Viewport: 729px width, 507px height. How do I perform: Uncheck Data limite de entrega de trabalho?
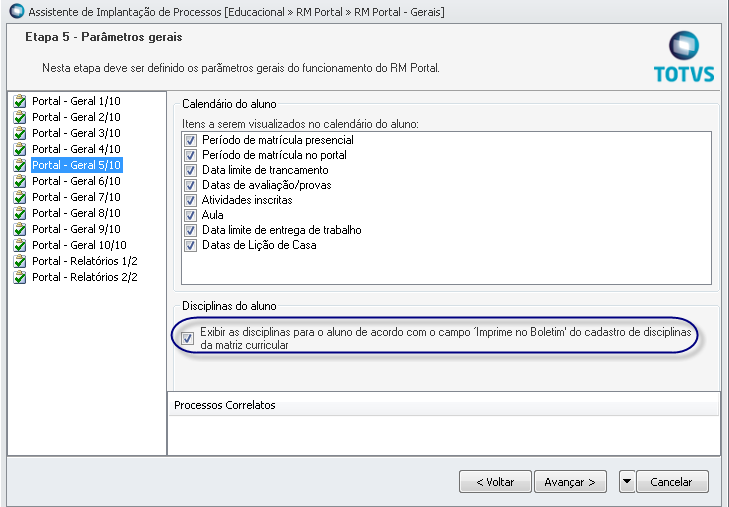190,230
